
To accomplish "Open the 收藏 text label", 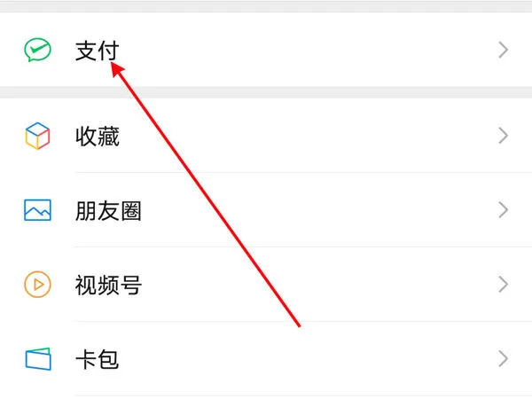I will click(98, 137).
